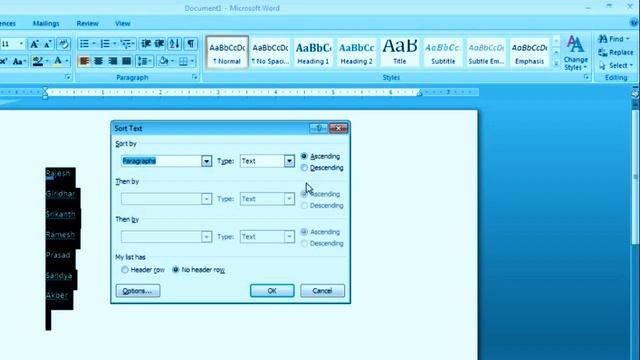Click the Change Case Aa icon
Screen dimensions: 640x360
tap(18, 62)
